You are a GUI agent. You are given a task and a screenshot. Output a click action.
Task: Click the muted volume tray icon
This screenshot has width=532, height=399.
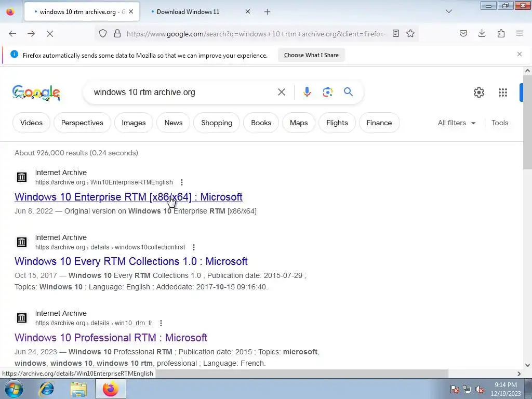(x=480, y=389)
